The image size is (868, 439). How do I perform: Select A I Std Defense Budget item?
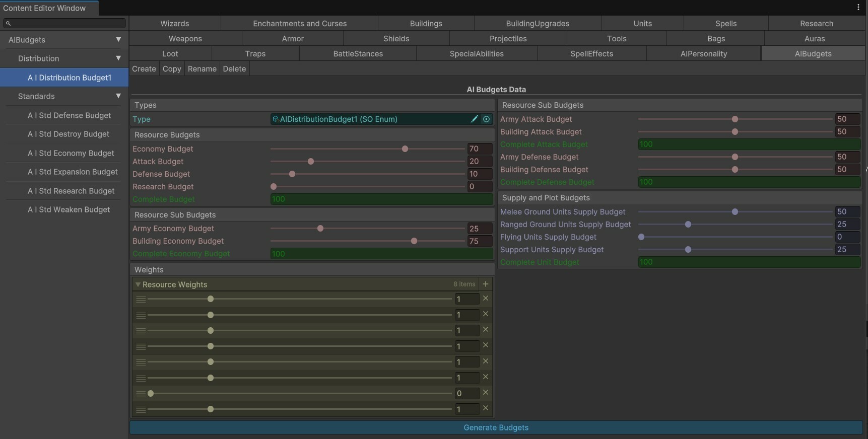69,115
